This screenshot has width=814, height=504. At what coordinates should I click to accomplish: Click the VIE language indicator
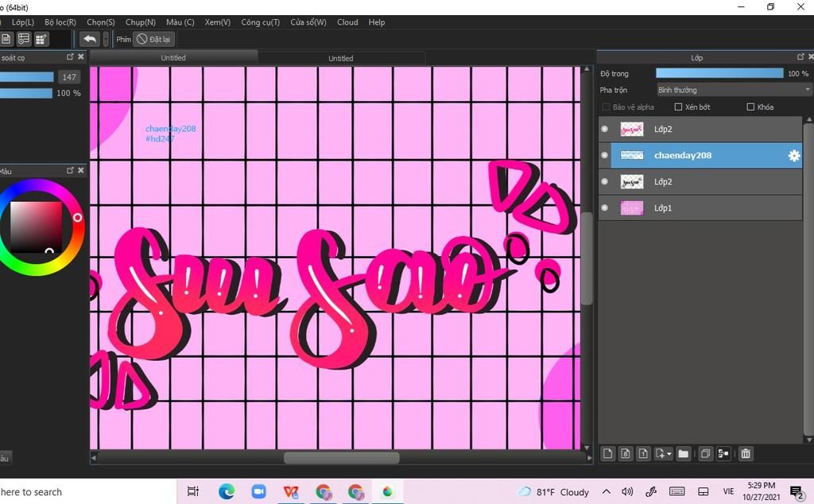coord(728,491)
